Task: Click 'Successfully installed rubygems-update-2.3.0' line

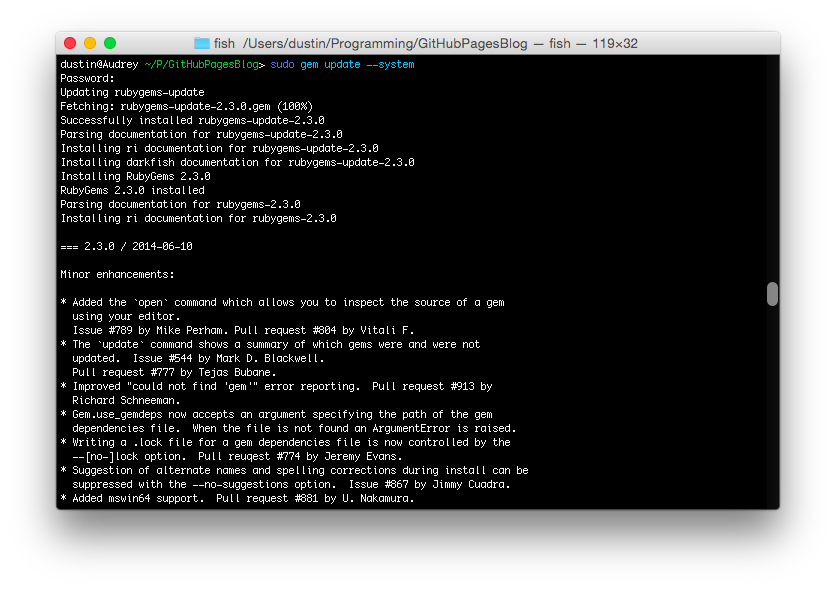Action: point(192,120)
